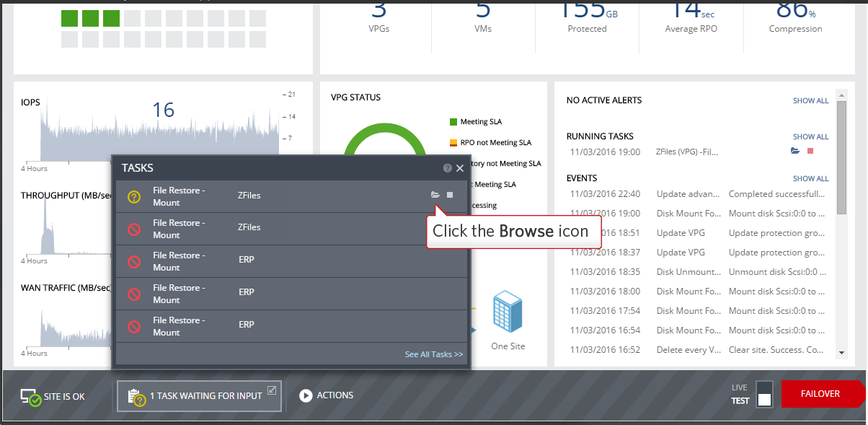868x425 pixels.
Task: Click the One Site building icon
Action: point(508,312)
